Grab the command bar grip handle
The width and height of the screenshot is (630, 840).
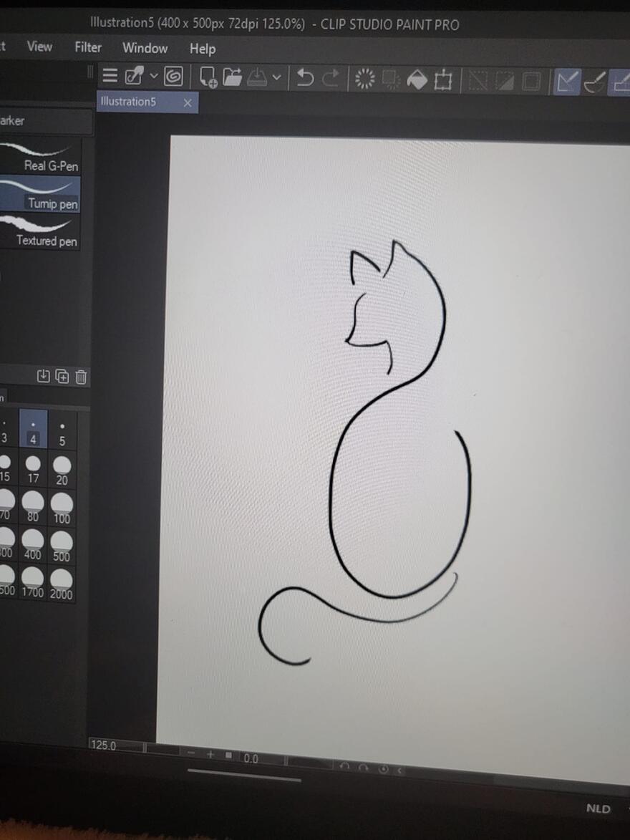pyautogui.click(x=90, y=72)
